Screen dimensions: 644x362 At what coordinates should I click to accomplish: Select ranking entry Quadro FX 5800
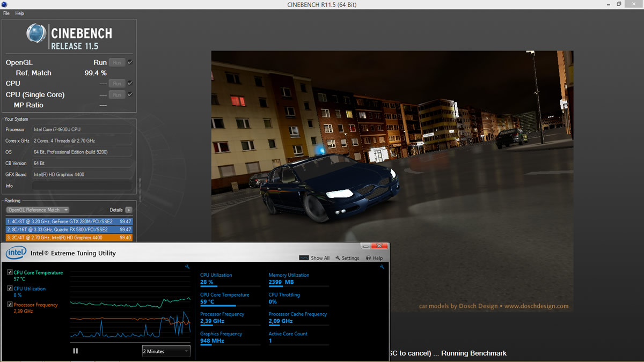[69, 230]
